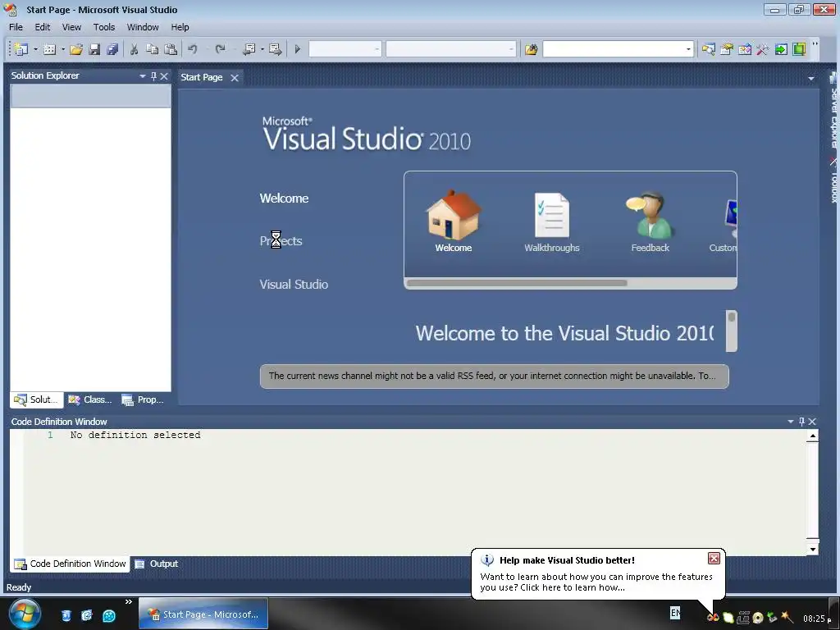Screen dimensions: 840x630
Task: Click the Windows Start orb
Action: [x=25, y=614]
